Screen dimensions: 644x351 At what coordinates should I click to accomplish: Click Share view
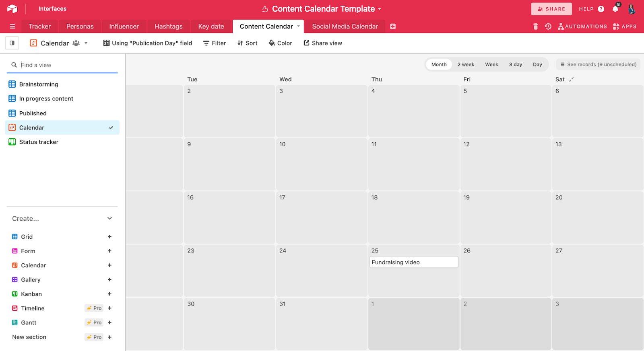click(323, 43)
